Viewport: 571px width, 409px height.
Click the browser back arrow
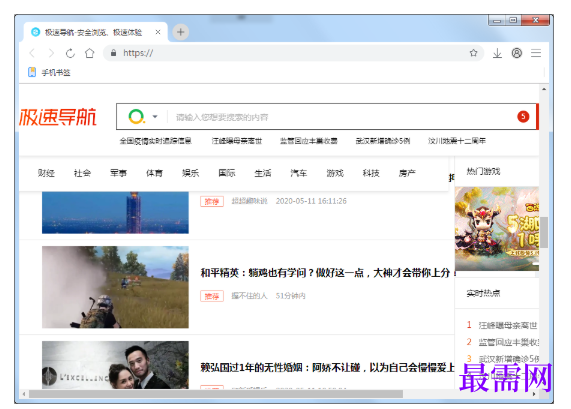(x=32, y=53)
